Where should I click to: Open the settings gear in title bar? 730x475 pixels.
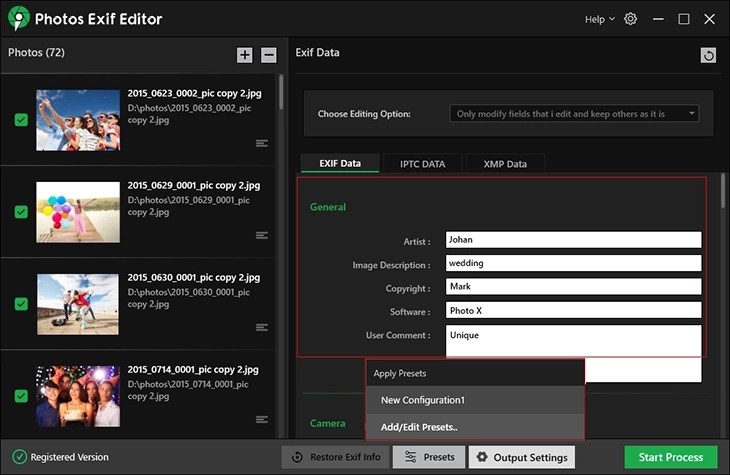[630, 19]
